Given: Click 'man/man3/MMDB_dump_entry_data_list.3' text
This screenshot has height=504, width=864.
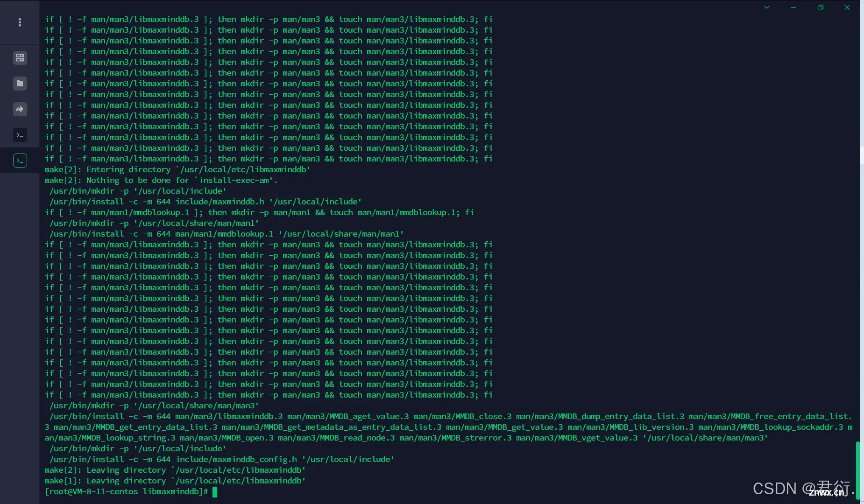Looking at the screenshot, I should pos(600,416).
